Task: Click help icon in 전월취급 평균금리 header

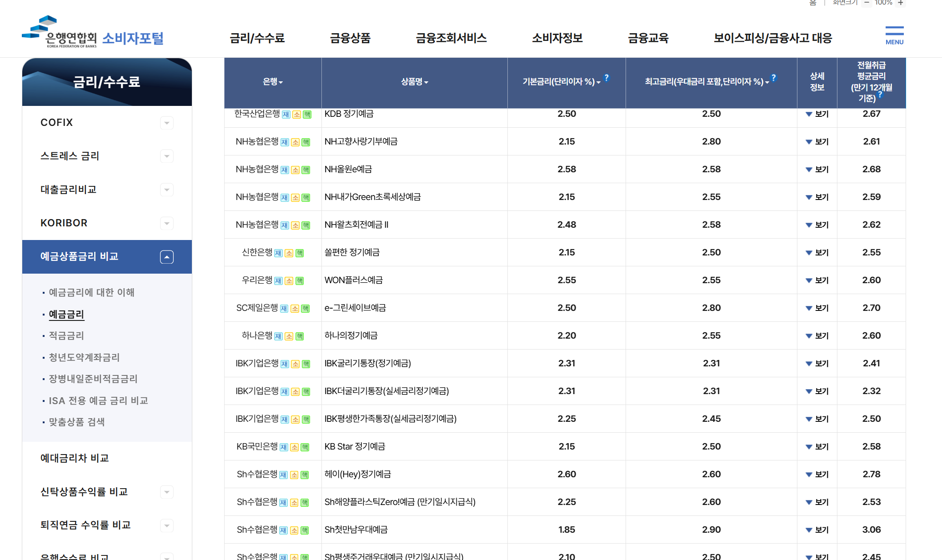Action: pyautogui.click(x=880, y=95)
